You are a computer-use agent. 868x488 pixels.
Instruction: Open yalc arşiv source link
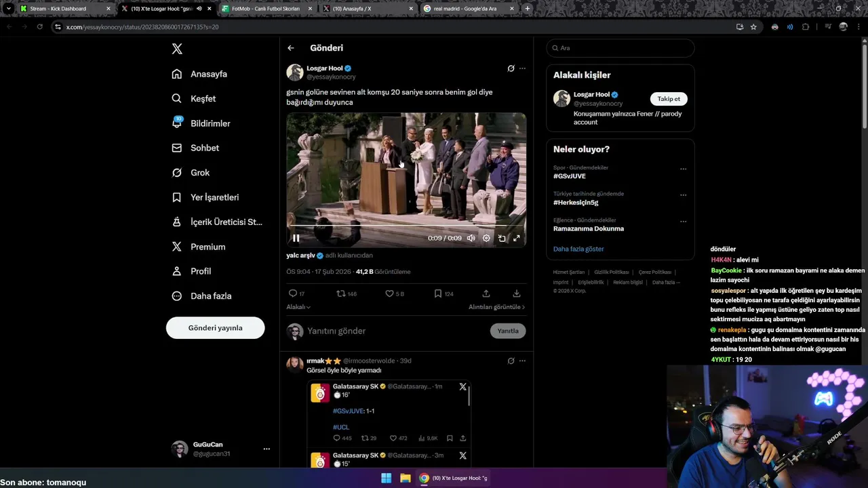(x=304, y=256)
